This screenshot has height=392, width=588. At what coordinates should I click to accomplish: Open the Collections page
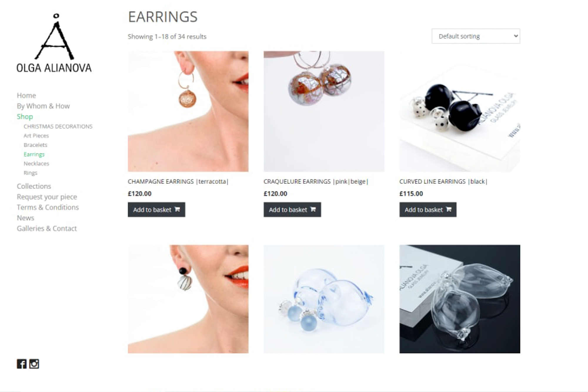[x=34, y=186]
